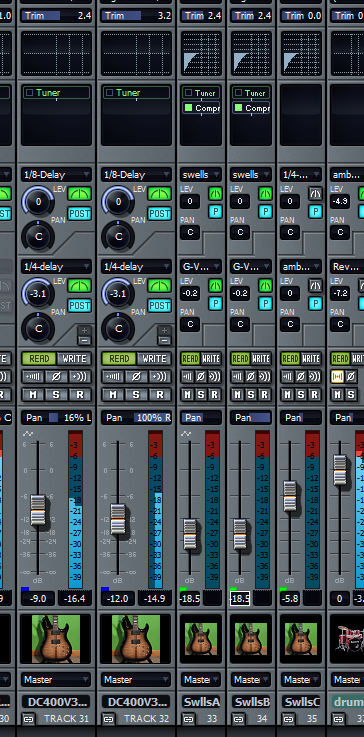Enable WRITE automation on Track 31
Screen dimensions: 364x737
point(74,359)
